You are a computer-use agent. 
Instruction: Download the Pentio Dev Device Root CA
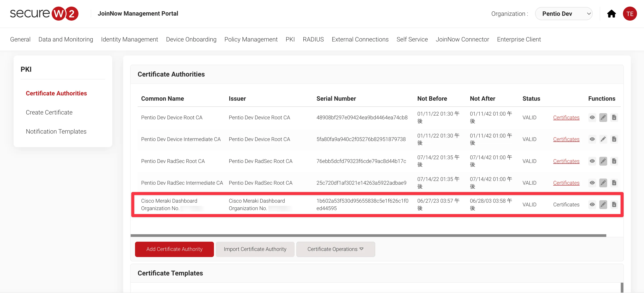coord(614,117)
